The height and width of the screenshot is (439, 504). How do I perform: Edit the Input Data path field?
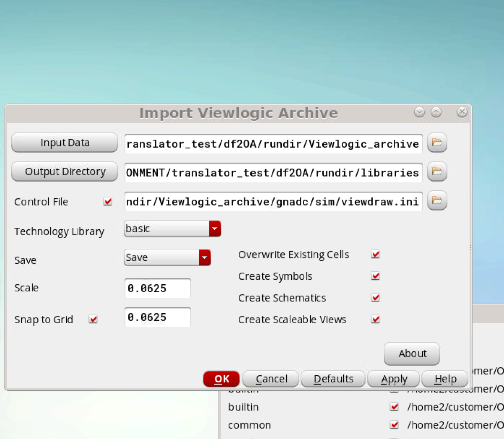click(x=273, y=144)
